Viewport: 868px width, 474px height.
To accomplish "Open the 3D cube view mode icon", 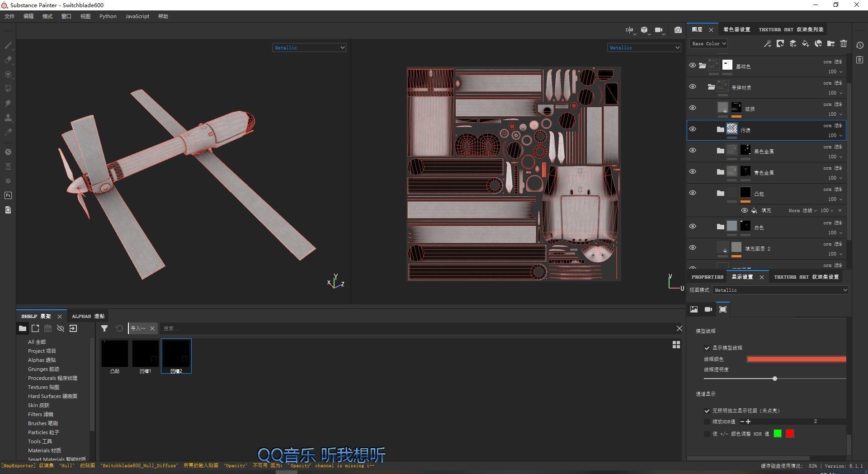I will click(x=644, y=30).
